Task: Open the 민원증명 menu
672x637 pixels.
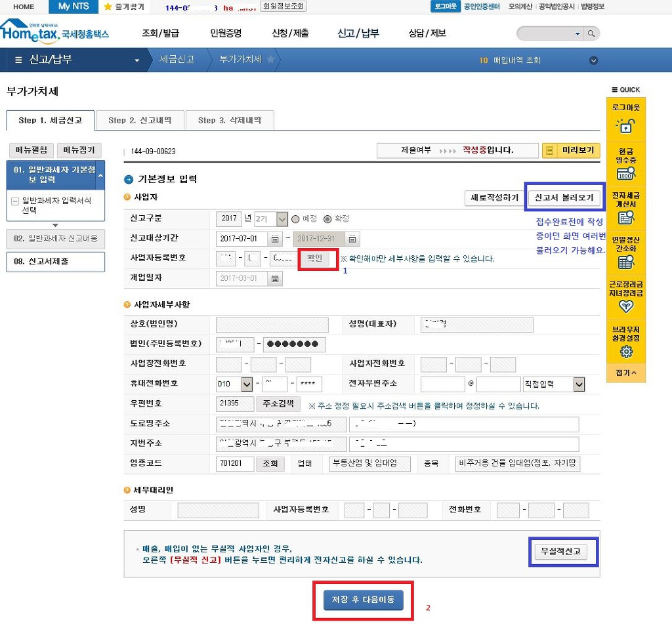Action: tap(226, 33)
